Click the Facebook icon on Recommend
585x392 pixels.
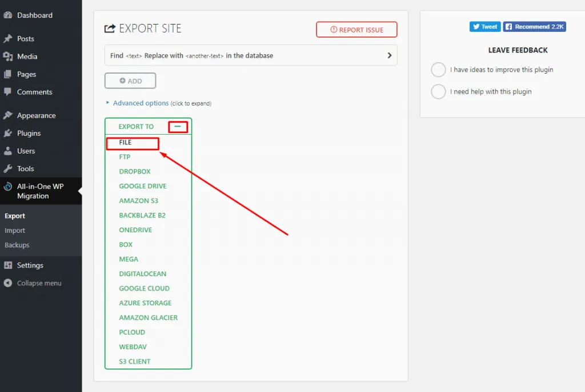[508, 26]
